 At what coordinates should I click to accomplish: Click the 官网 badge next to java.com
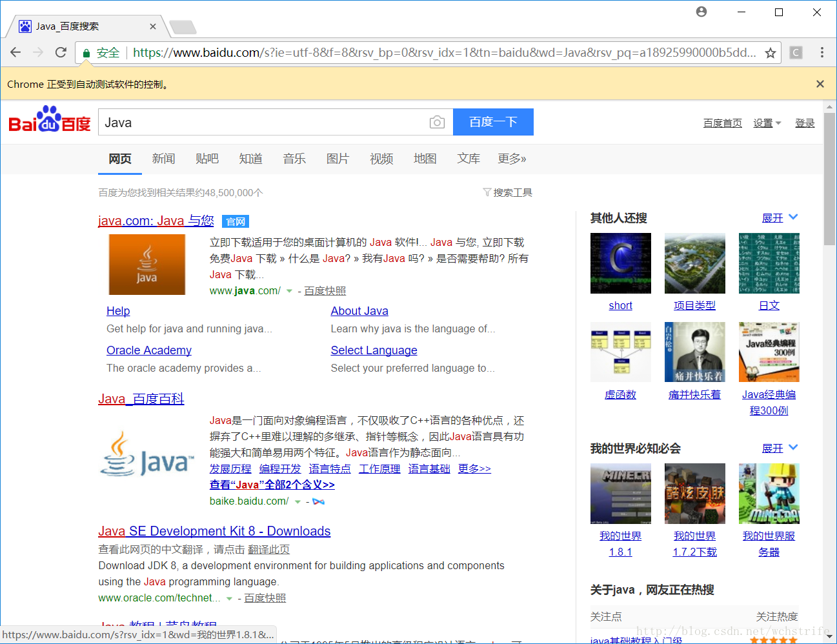tap(236, 221)
